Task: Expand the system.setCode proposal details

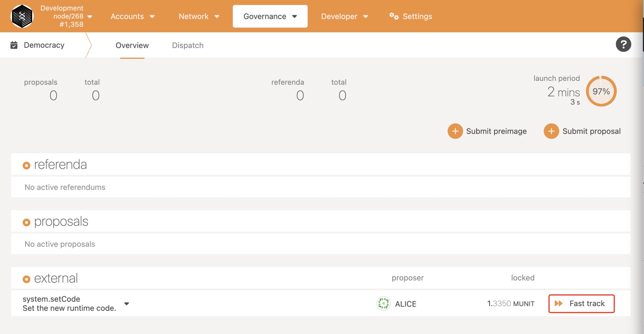Action: (x=127, y=303)
